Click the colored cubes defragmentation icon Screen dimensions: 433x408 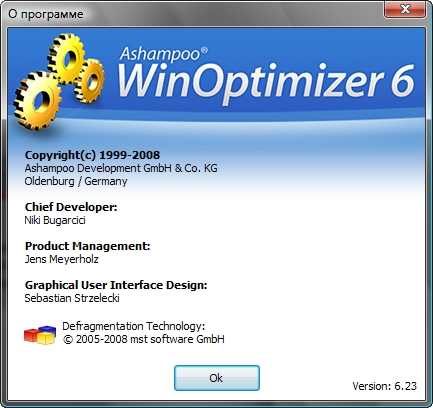point(40,335)
